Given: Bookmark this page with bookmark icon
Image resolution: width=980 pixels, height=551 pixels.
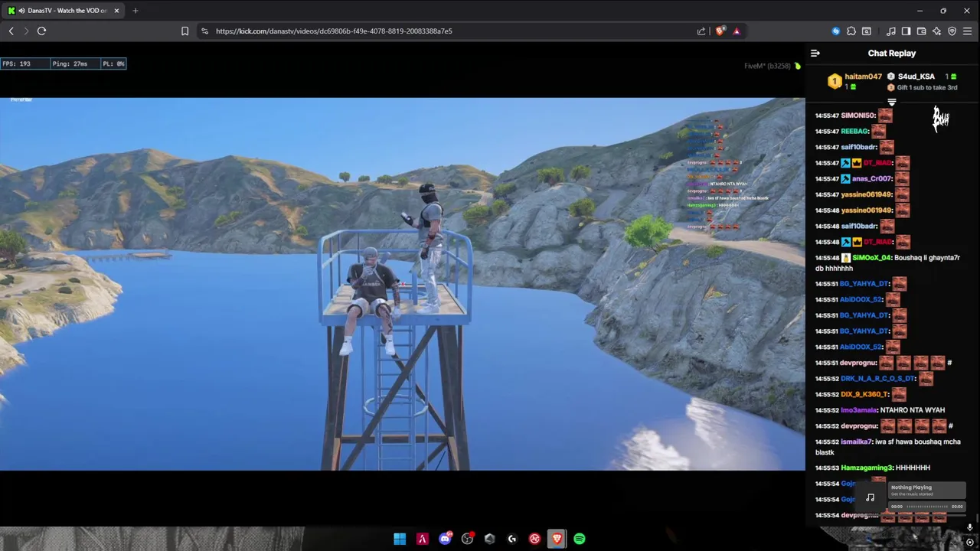Looking at the screenshot, I should (x=185, y=31).
